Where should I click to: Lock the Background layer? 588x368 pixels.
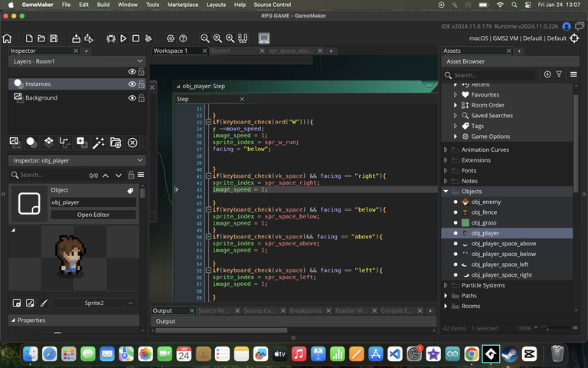pos(141,98)
